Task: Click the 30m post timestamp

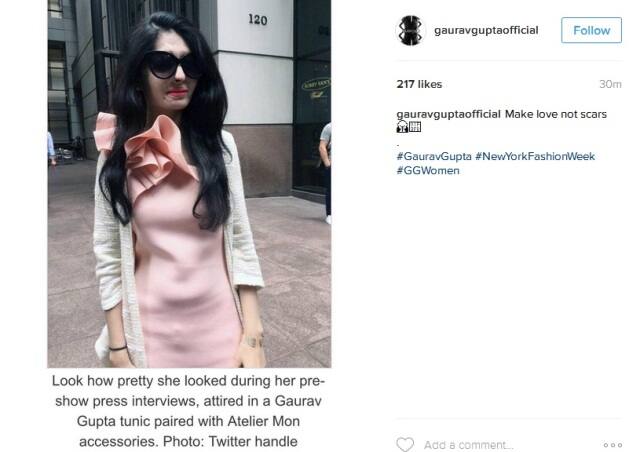Action: point(610,84)
